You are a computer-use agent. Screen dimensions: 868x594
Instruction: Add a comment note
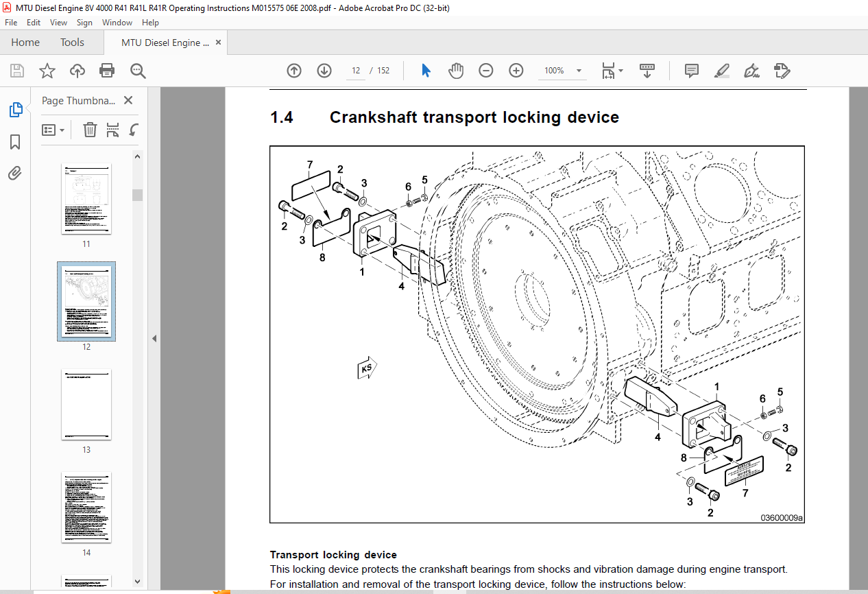point(692,71)
